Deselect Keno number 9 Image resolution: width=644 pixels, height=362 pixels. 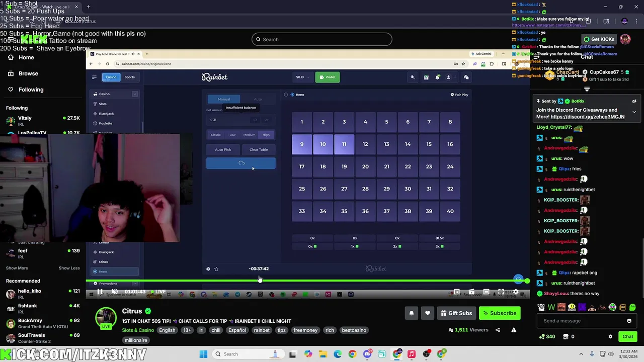tap(302, 144)
